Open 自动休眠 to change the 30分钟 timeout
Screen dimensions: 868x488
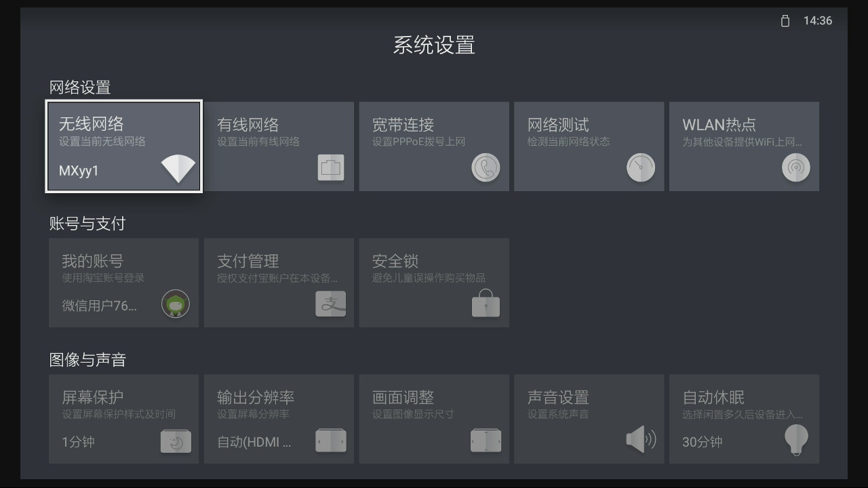(x=744, y=418)
